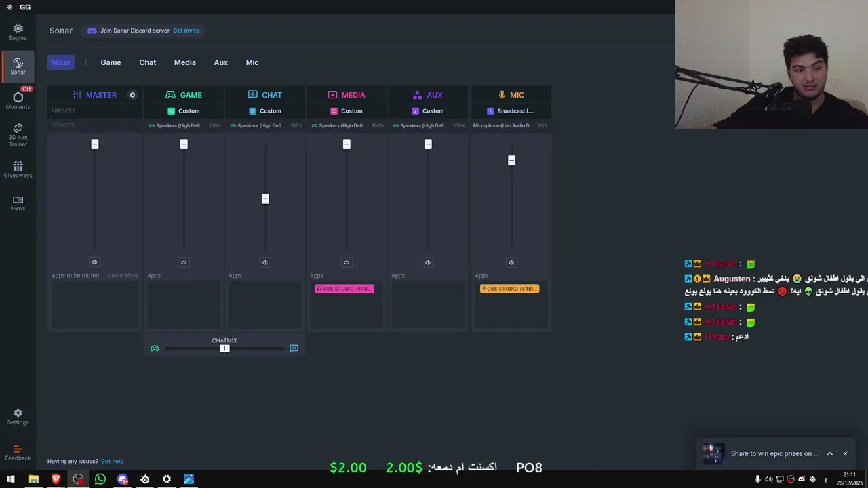The width and height of the screenshot is (868, 488).
Task: Open News in the sidebar
Action: point(18,203)
